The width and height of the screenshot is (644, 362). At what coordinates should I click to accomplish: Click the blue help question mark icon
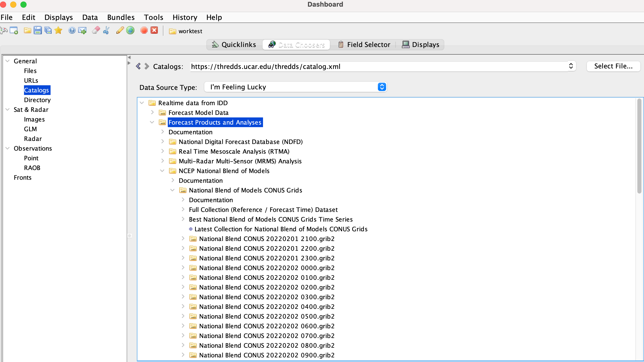72,31
